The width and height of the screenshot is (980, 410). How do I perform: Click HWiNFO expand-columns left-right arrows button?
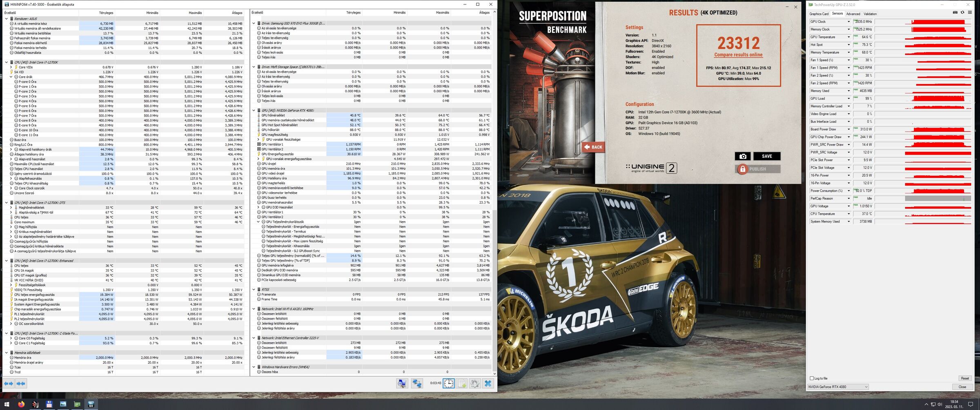point(8,383)
